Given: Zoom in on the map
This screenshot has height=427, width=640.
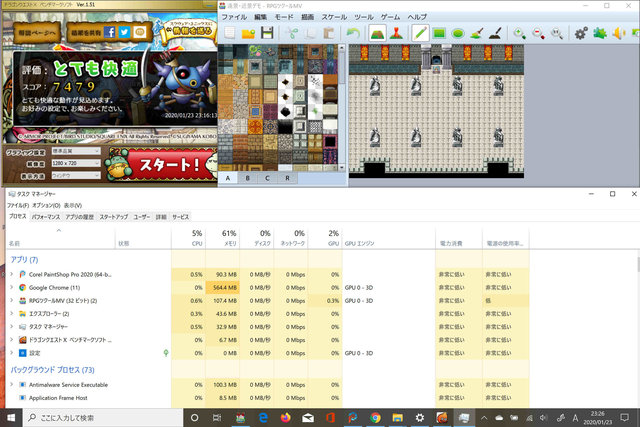Looking at the screenshot, I should (x=520, y=33).
